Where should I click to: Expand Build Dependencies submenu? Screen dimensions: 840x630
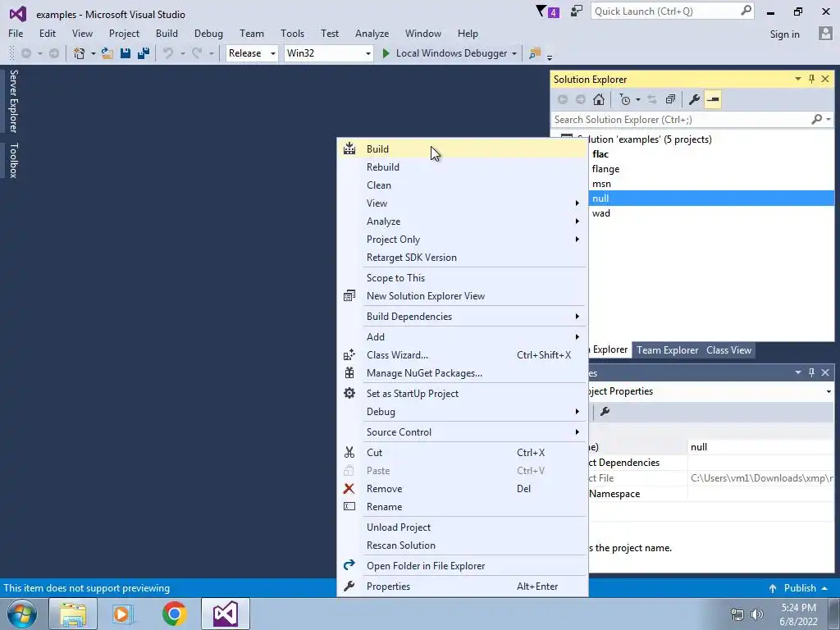[x=577, y=316]
